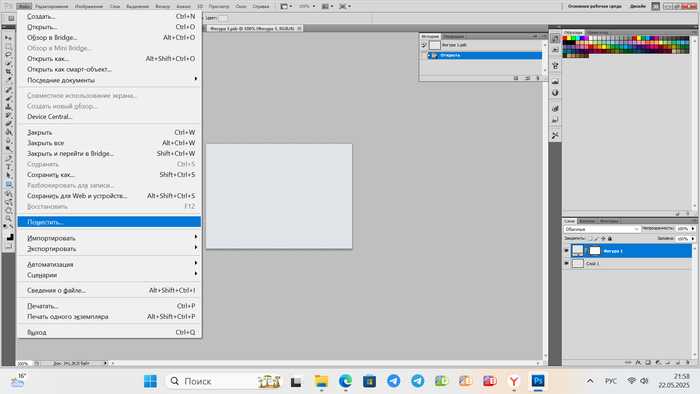700x394 pixels.
Task: Toggle the history snapshot source checkbox
Action: click(424, 45)
